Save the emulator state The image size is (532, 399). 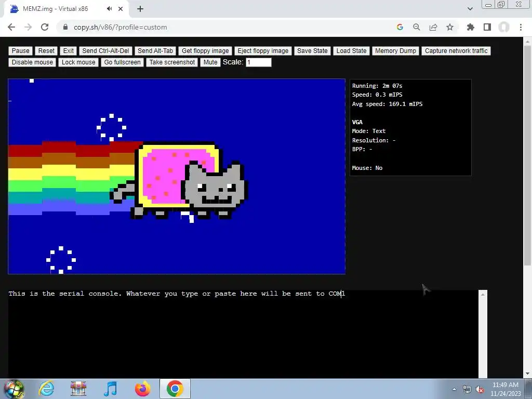[312, 51]
